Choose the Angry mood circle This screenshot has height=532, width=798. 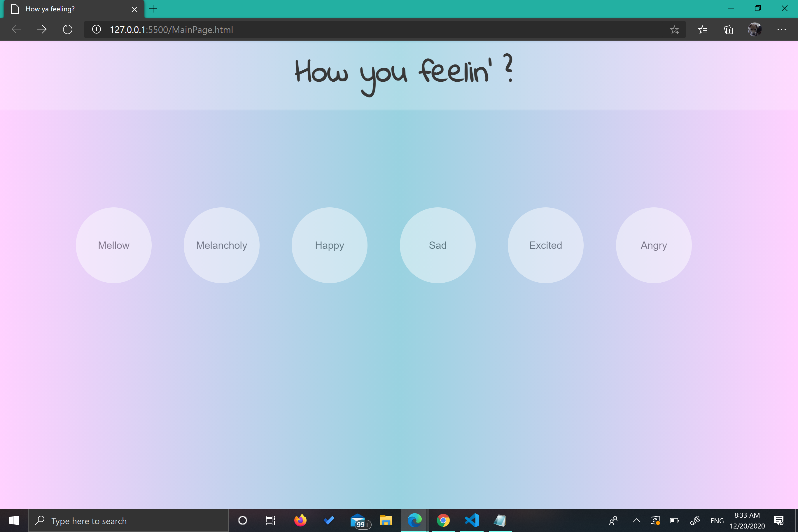pos(653,245)
